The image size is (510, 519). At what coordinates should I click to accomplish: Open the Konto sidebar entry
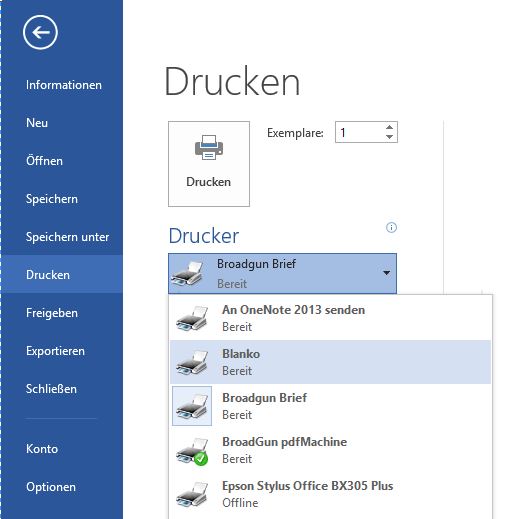pos(42,449)
